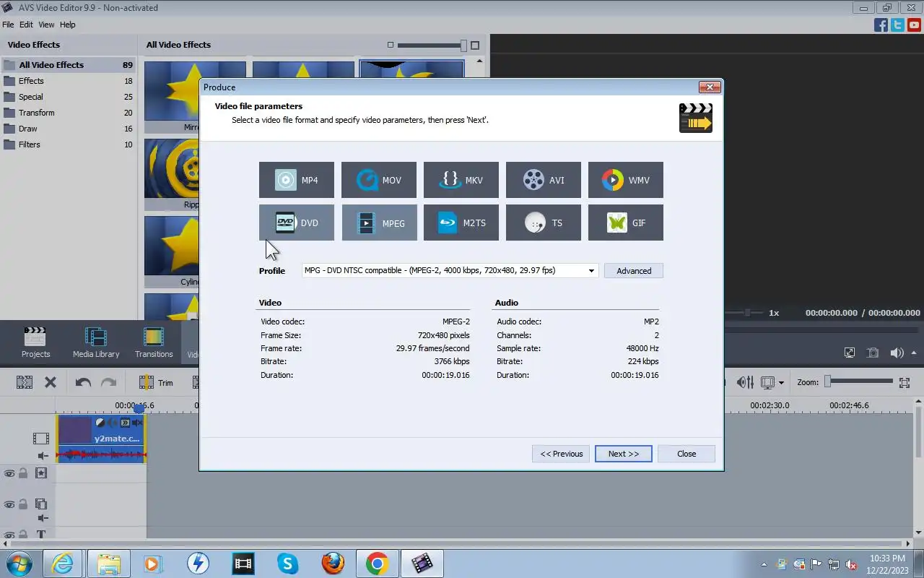Expand the timeline view dropdown arrow

[x=781, y=383]
